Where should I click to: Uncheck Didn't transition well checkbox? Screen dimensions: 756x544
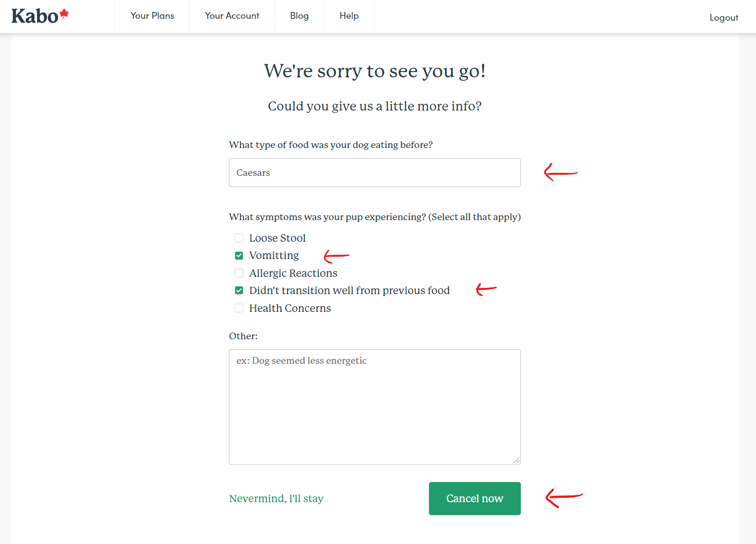tap(239, 290)
